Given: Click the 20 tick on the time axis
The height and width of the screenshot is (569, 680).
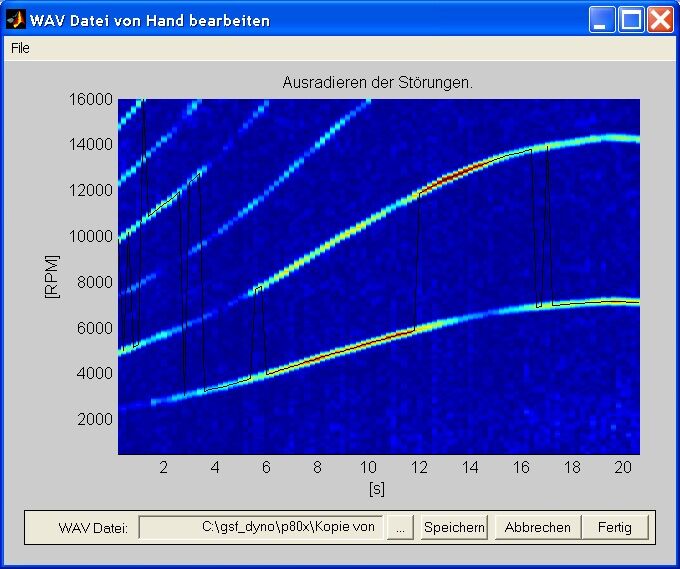Looking at the screenshot, I should point(622,467).
